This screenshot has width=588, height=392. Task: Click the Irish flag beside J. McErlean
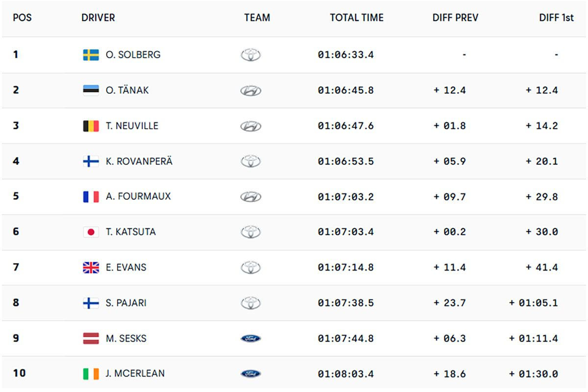pyautogui.click(x=91, y=374)
